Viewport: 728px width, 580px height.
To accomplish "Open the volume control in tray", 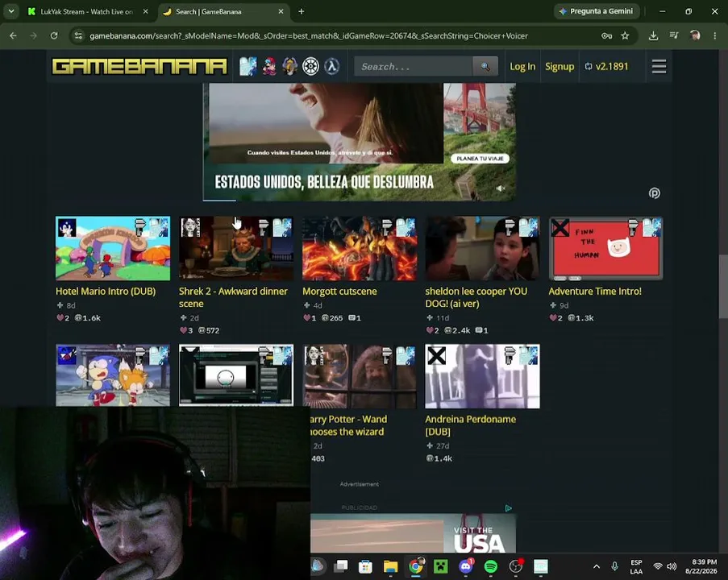I will 672,566.
